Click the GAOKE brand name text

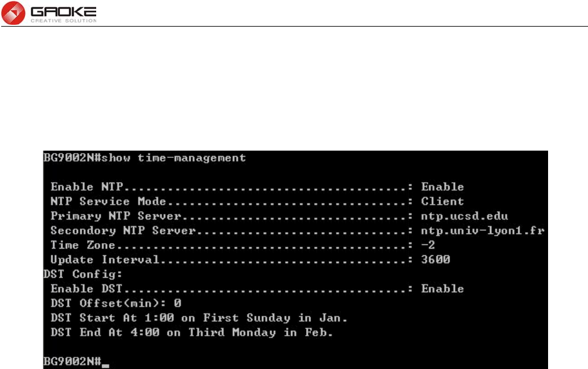pyautogui.click(x=64, y=11)
